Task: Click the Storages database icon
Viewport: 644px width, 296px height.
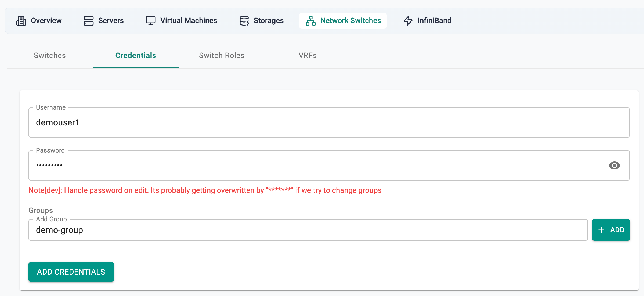Action: pos(244,21)
